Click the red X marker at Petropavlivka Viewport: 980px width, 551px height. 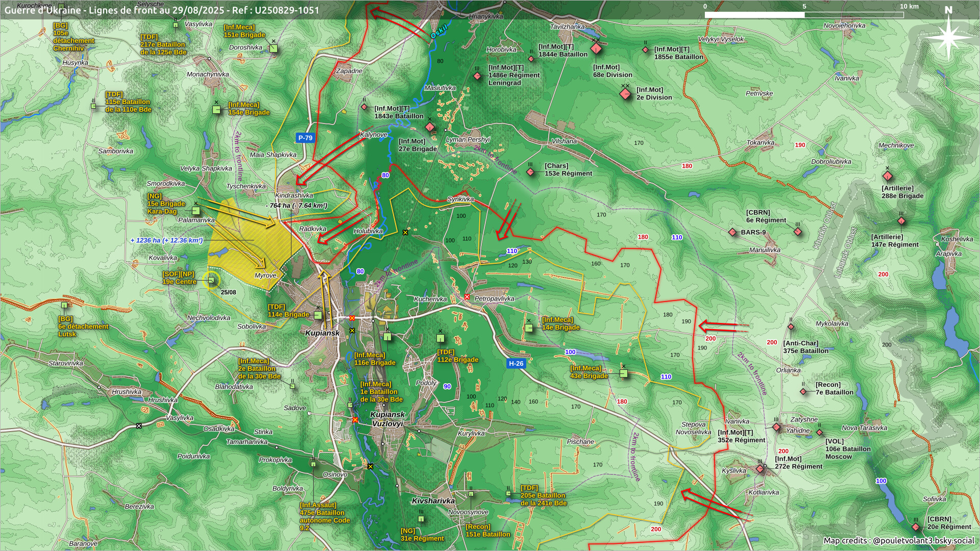pos(467,297)
